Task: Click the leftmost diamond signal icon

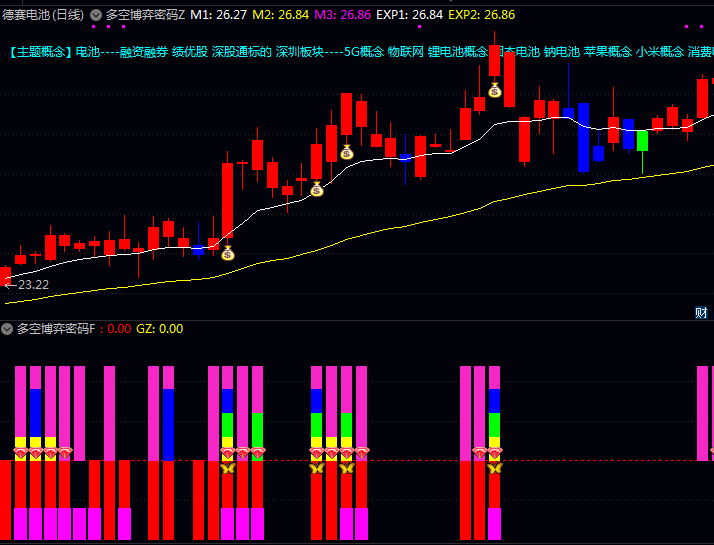Action: 21,453
